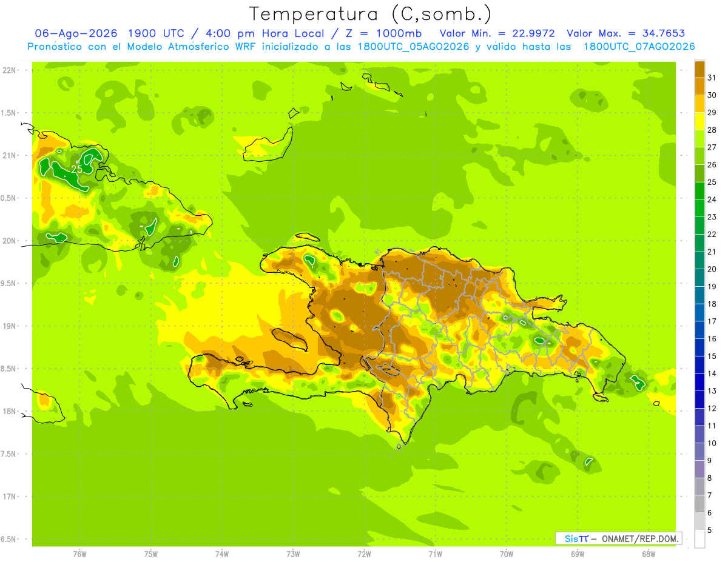Click the "74W" longitude label
This screenshot has width=728, height=562.
coord(222,554)
